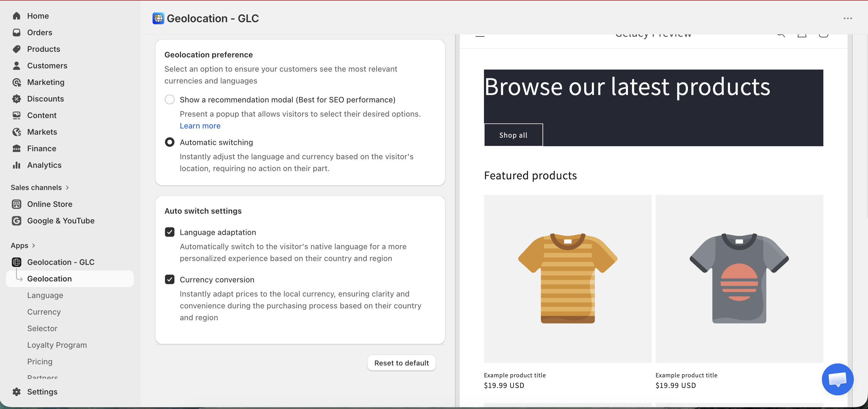This screenshot has height=409, width=868.
Task: Click the gray sunset t-shirt thumbnail
Action: pos(739,278)
